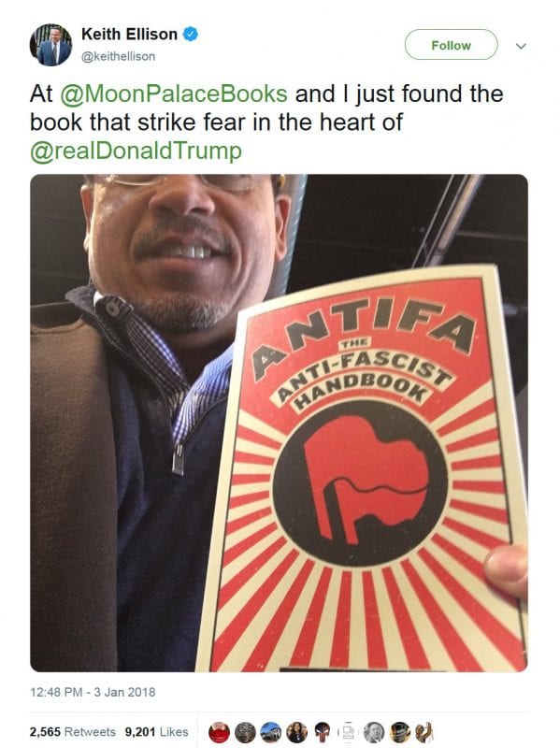This screenshot has height=748, width=560.
Task: View the 9,201 Likes list
Action: pos(156,732)
